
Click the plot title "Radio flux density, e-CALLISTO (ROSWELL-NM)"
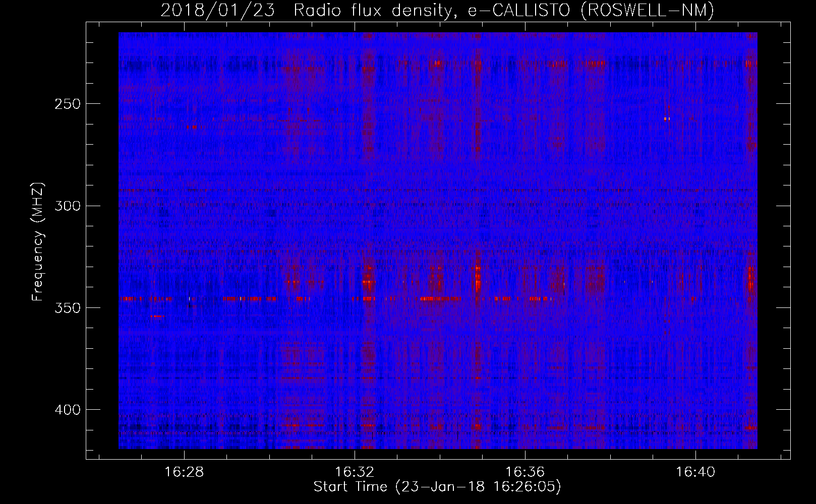click(504, 10)
